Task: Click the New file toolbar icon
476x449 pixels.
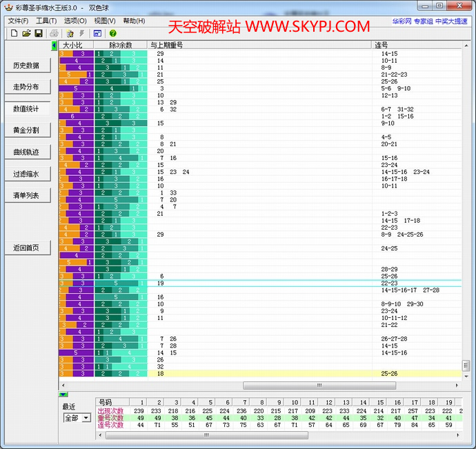Action: [x=14, y=33]
